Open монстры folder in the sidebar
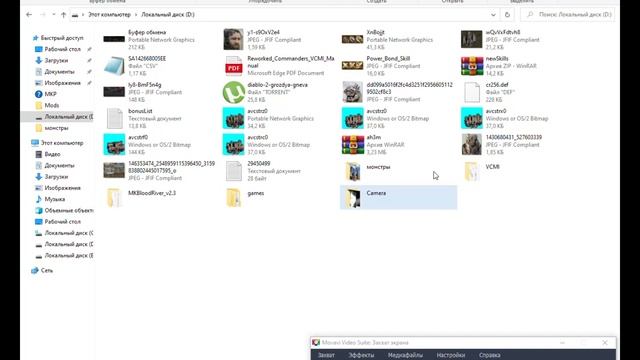 [56, 128]
